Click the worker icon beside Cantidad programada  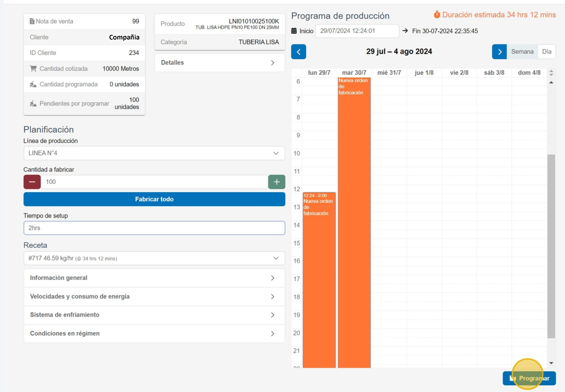click(x=33, y=84)
